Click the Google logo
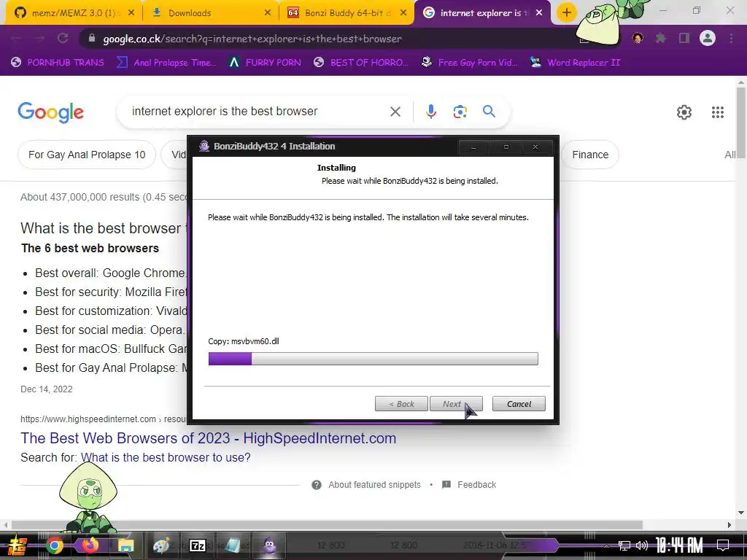The image size is (747, 560). click(50, 112)
